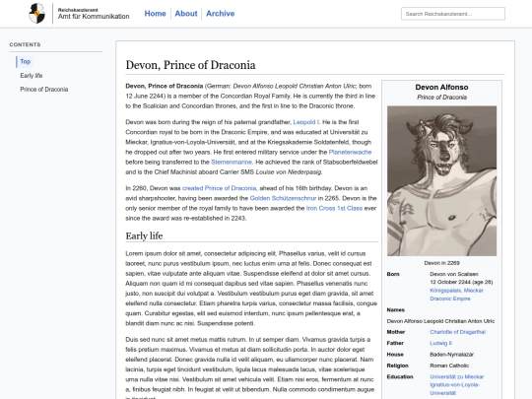
Task: Click 'Devon in 2269' image caption
Action: point(441,263)
